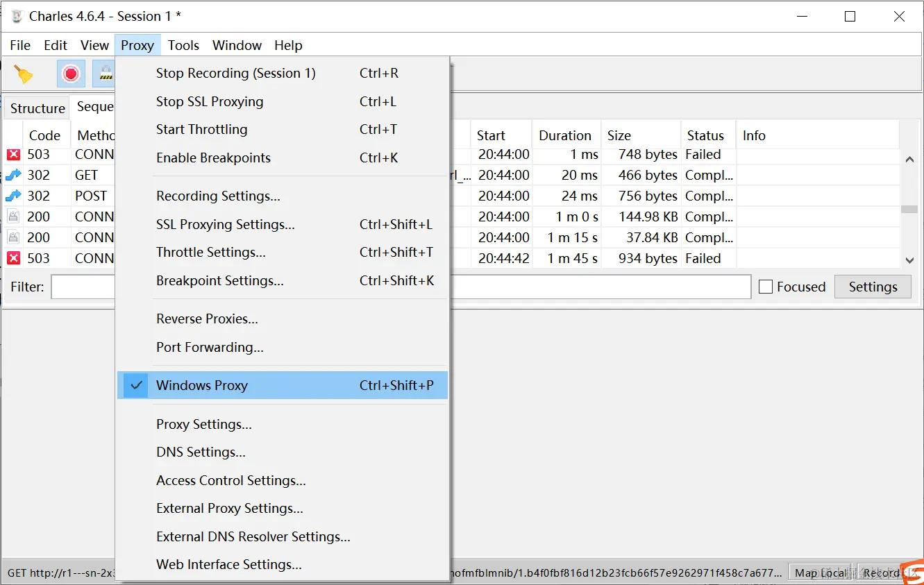Click the table scrollbar down arrow
The width and height of the screenshot is (924, 585).
click(x=909, y=260)
